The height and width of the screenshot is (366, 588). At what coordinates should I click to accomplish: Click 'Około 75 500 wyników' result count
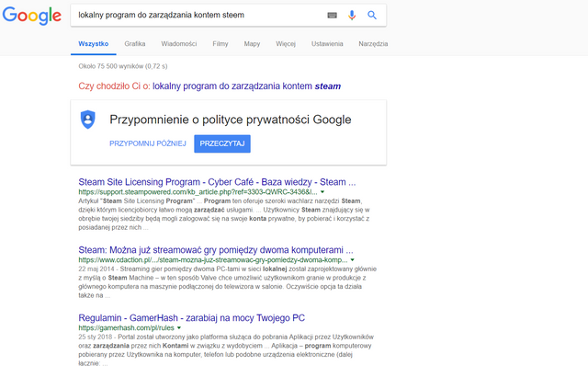pos(123,66)
